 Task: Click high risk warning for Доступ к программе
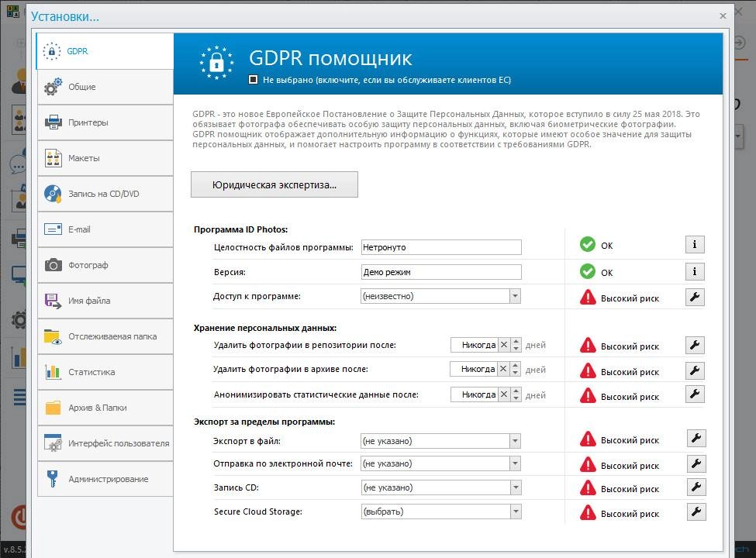(588, 298)
